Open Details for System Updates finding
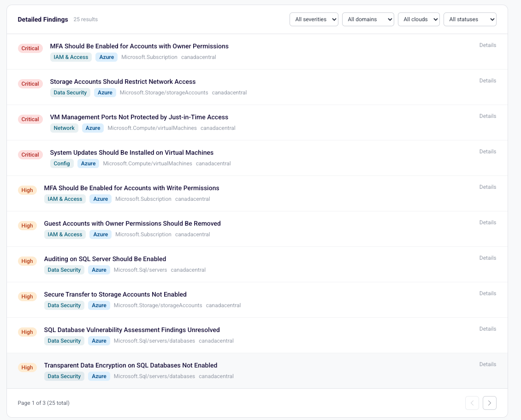Viewport: 521px width, 420px height. pyautogui.click(x=487, y=152)
